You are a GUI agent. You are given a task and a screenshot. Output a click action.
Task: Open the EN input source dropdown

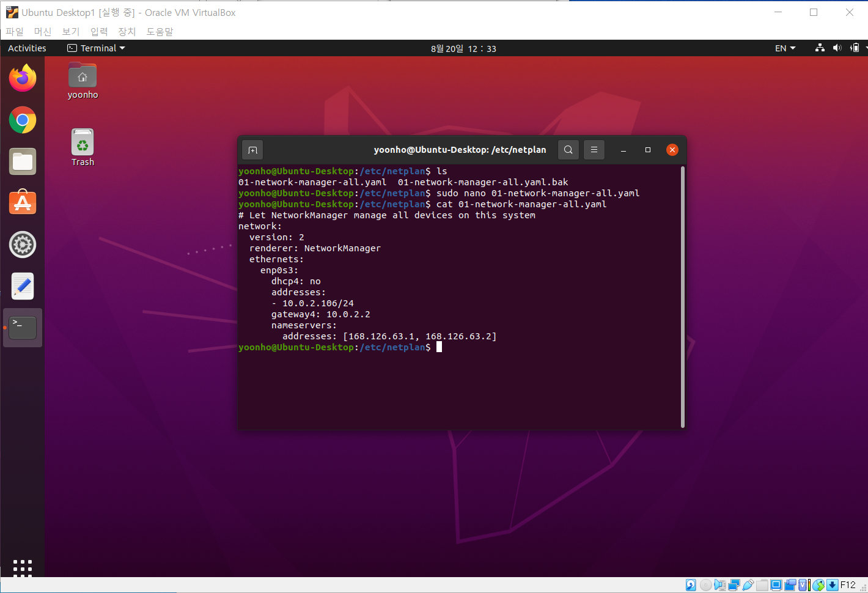coord(785,48)
